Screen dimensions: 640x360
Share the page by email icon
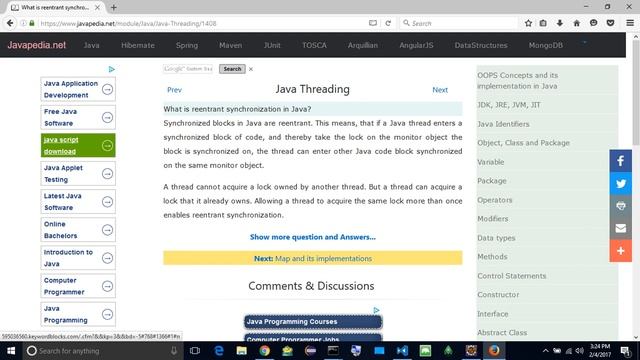[x=621, y=228]
